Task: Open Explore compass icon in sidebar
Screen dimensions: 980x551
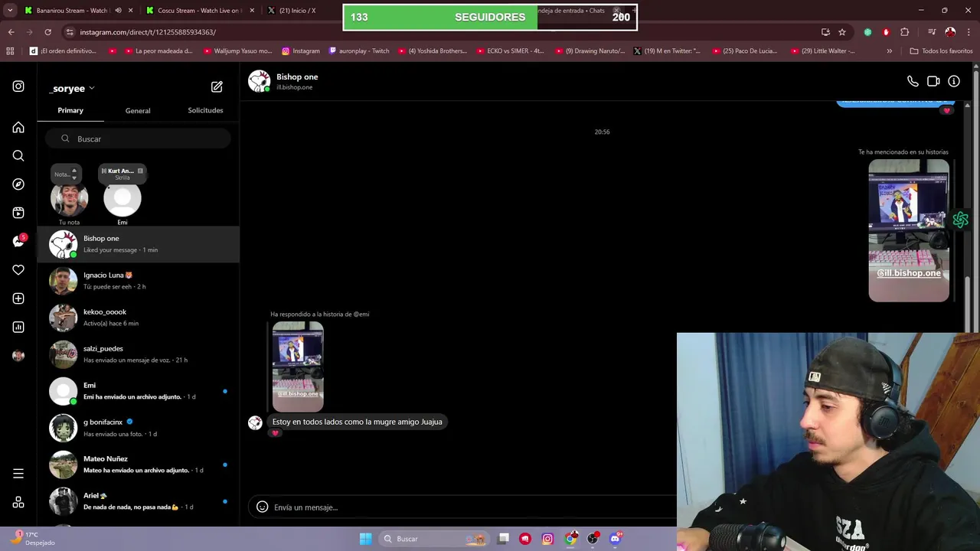Action: click(x=18, y=184)
